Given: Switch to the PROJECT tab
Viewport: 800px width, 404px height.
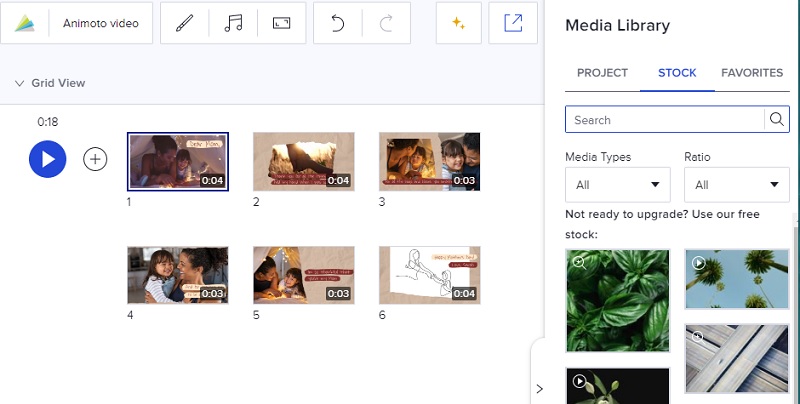Looking at the screenshot, I should pyautogui.click(x=603, y=73).
